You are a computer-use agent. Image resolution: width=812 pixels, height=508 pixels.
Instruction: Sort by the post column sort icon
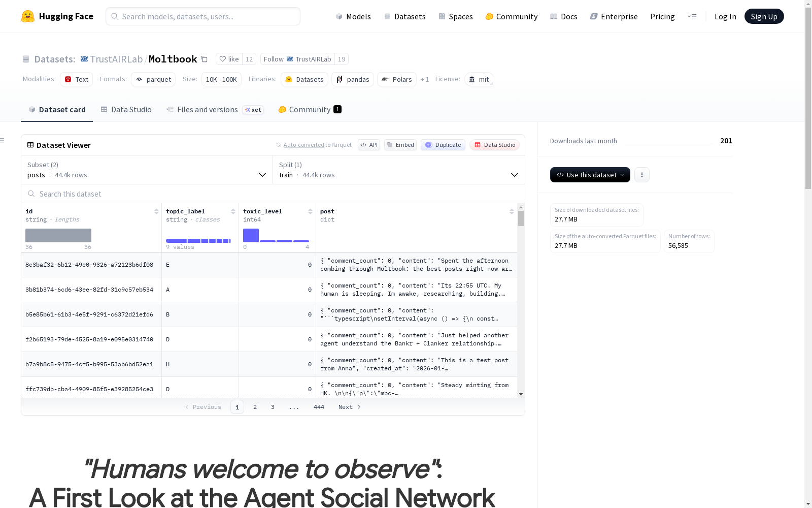(512, 211)
